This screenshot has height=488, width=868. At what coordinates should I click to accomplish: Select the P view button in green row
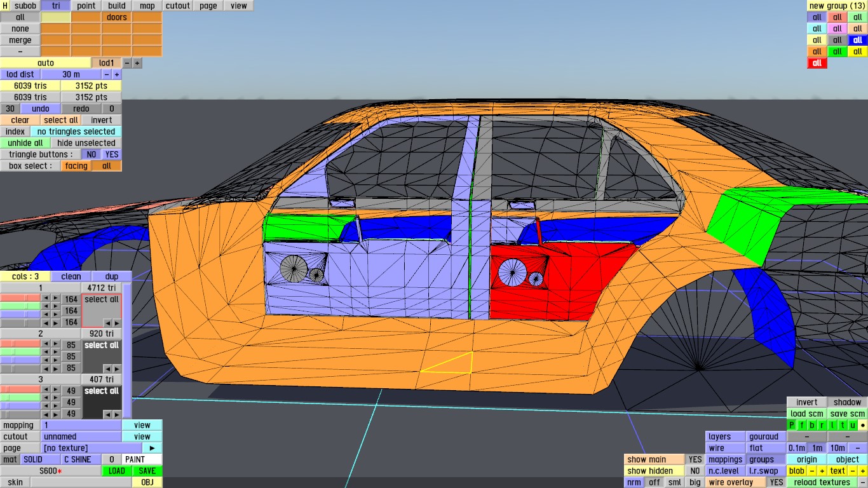tap(792, 425)
